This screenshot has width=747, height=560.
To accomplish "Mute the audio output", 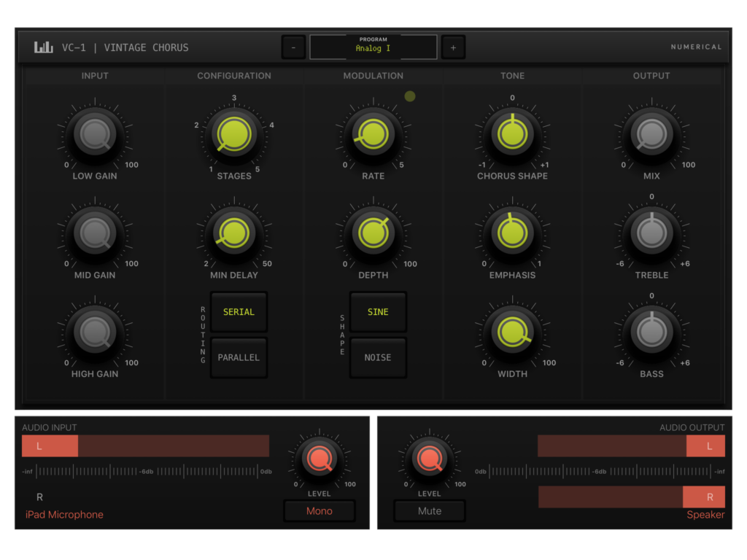I will [429, 511].
